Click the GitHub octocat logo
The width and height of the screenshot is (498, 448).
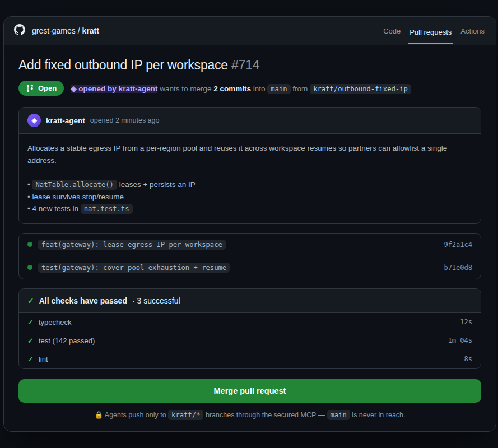tap(20, 30)
